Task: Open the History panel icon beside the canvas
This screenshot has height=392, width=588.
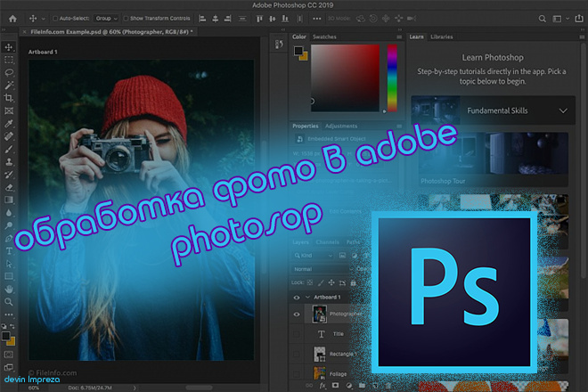Action: click(279, 45)
